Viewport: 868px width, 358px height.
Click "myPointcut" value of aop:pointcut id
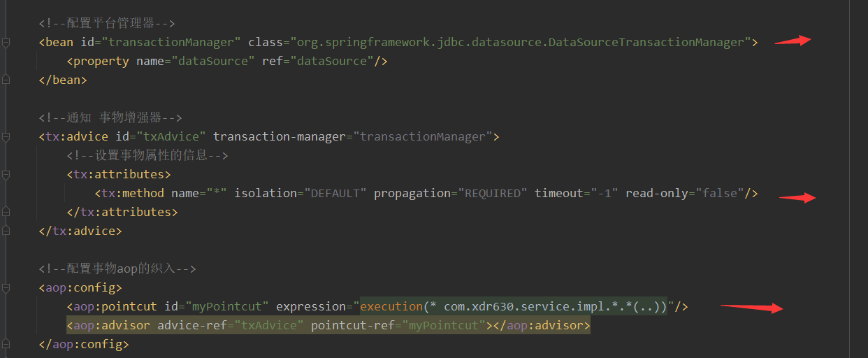(227, 307)
